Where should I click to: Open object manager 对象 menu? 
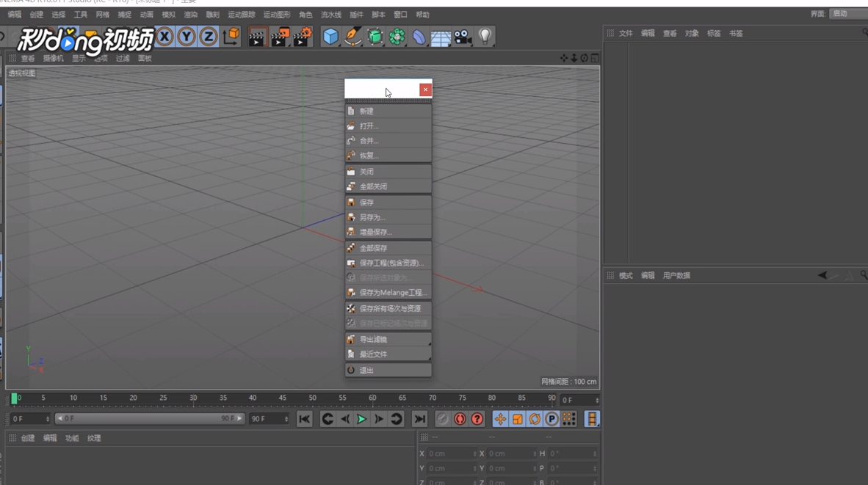692,34
